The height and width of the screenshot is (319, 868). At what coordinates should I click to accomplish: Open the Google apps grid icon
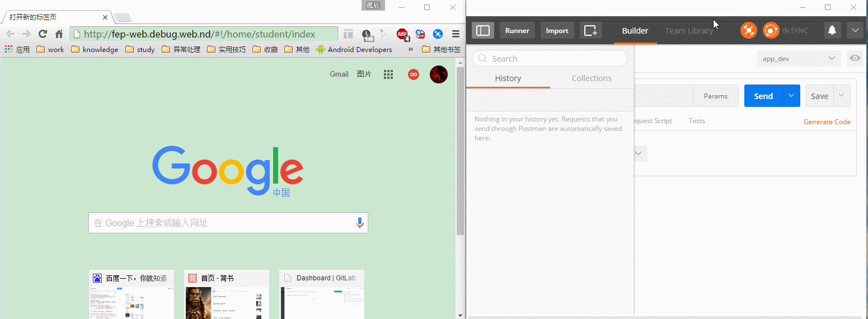click(x=388, y=74)
